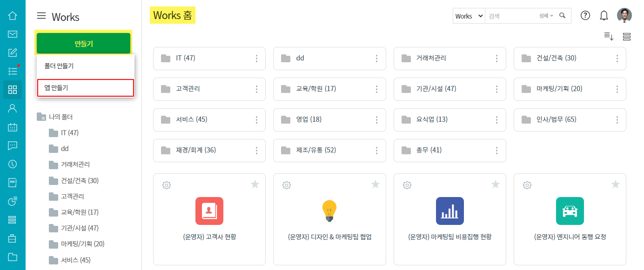This screenshot has width=644, height=270.
Task: Open settings gear on 고객사 현황 app
Action: 167,185
